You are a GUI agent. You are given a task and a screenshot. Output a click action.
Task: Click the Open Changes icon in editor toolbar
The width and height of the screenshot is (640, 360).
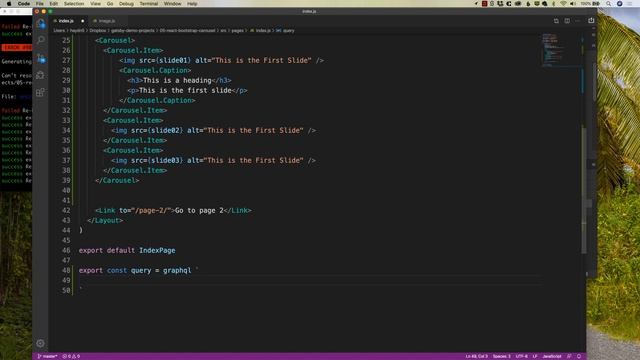556,21
